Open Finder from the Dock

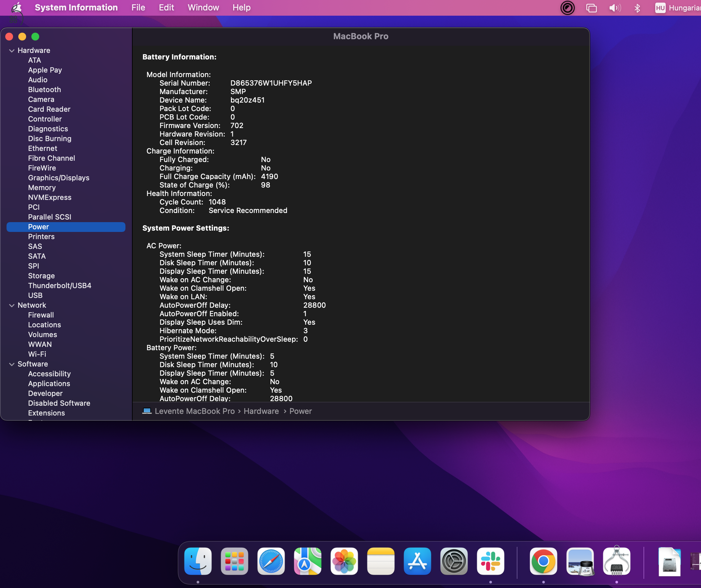198,561
